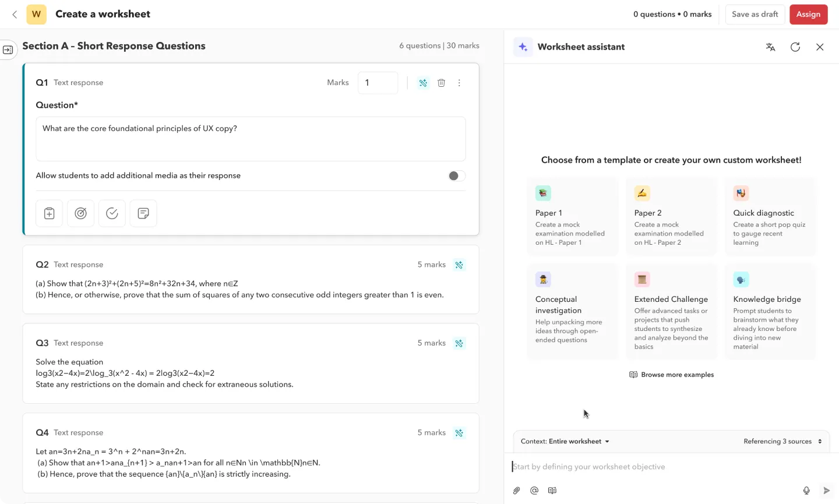
Task: Delete Q1 using the trash icon
Action: (441, 82)
